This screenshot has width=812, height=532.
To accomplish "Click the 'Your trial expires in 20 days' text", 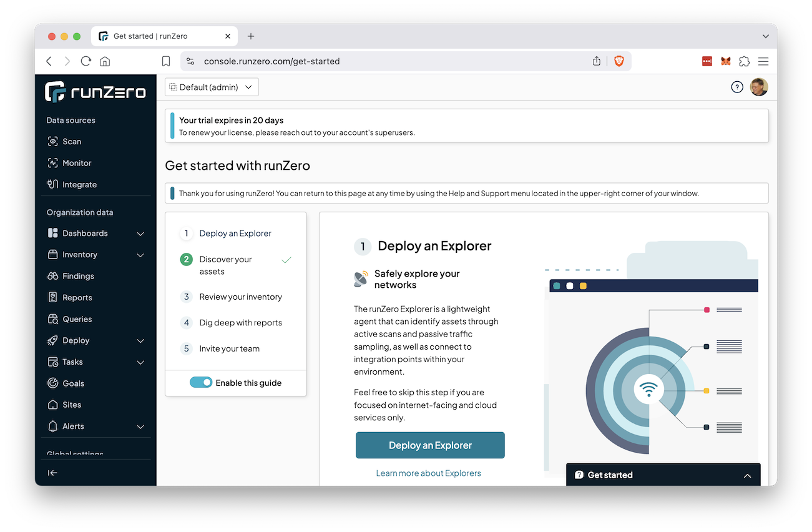I will (232, 121).
